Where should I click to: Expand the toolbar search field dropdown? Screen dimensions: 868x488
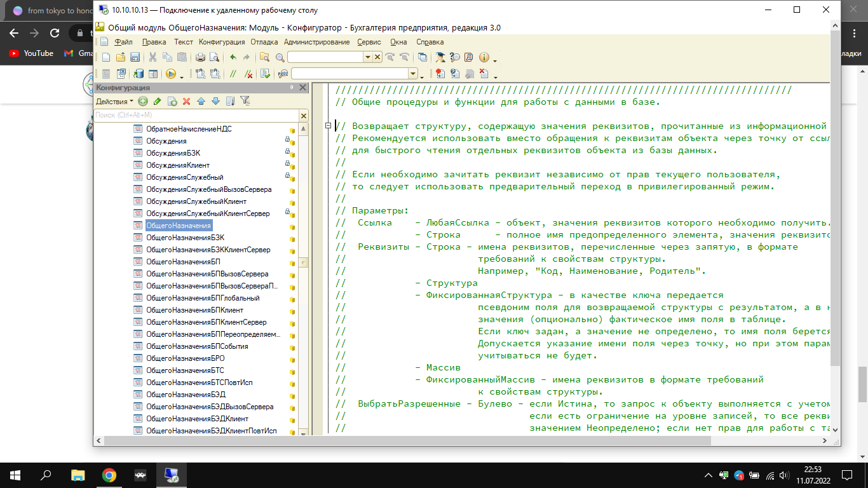pyautogui.click(x=367, y=57)
